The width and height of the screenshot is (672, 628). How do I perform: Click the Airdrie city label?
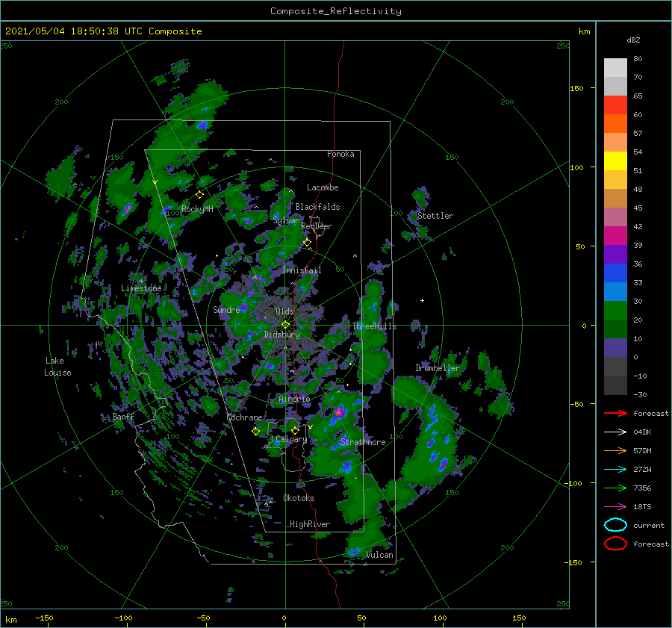tap(294, 399)
